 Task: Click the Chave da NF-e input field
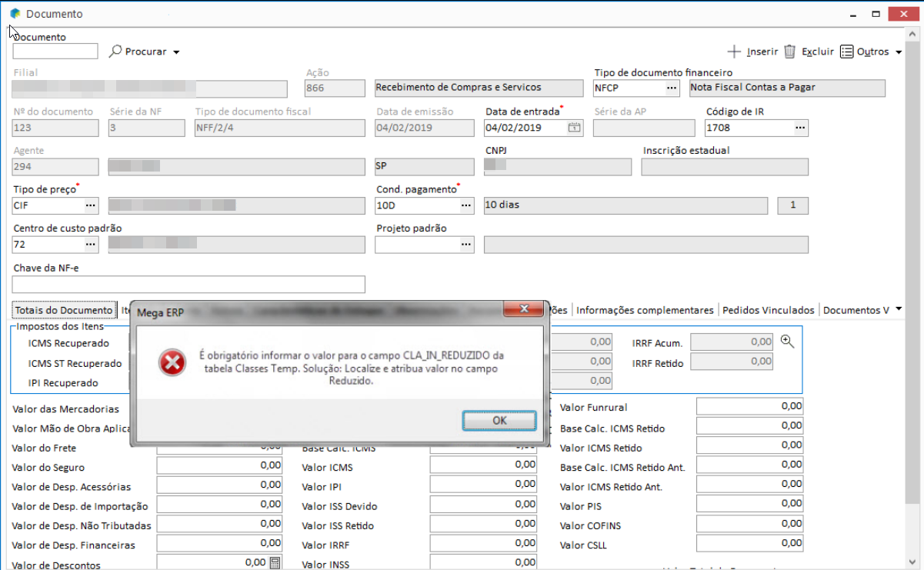pyautogui.click(x=188, y=285)
